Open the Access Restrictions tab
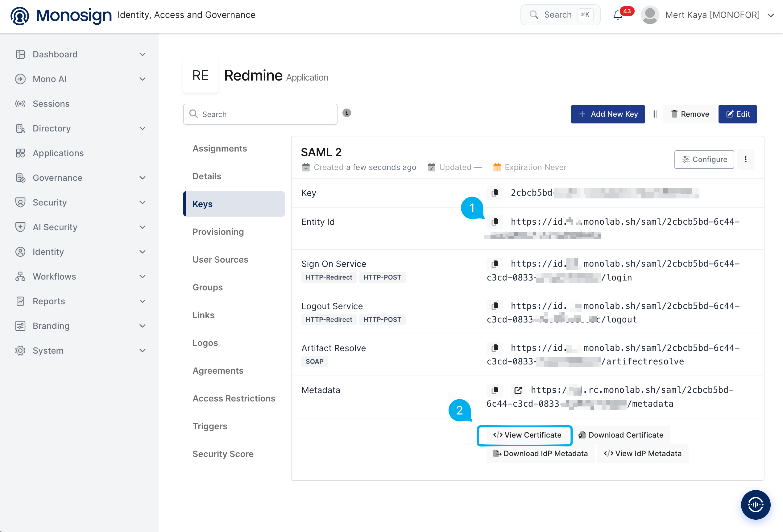Viewport: 783px width, 532px height. pyautogui.click(x=234, y=398)
